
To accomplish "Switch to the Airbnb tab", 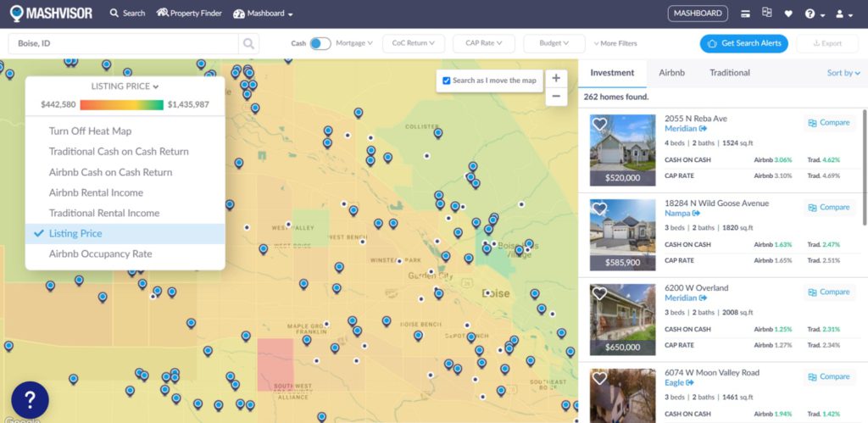I will pyautogui.click(x=671, y=73).
